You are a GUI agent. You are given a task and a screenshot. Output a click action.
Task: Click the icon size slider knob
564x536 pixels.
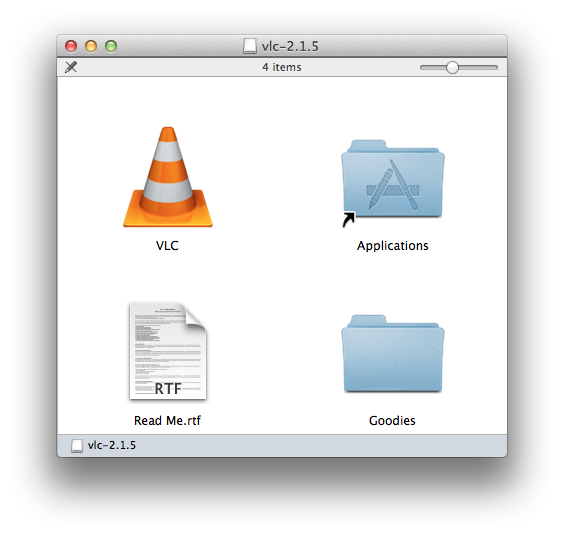(x=452, y=67)
